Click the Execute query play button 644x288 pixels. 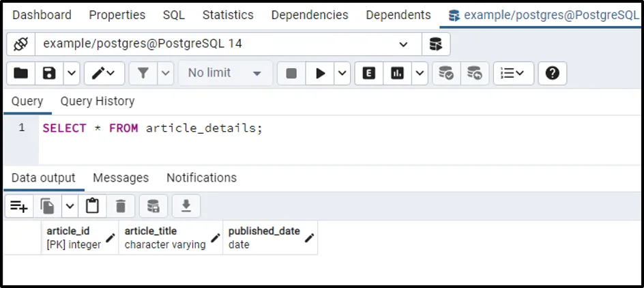[x=320, y=73]
